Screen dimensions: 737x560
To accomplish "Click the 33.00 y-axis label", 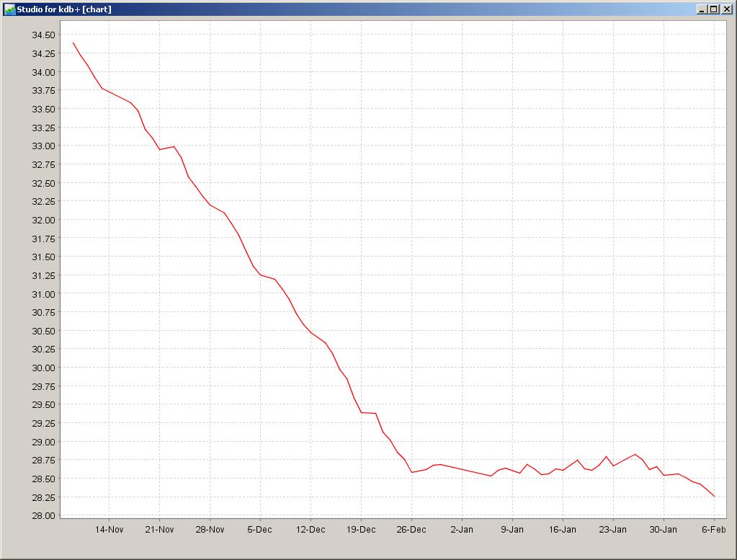I will (43, 146).
